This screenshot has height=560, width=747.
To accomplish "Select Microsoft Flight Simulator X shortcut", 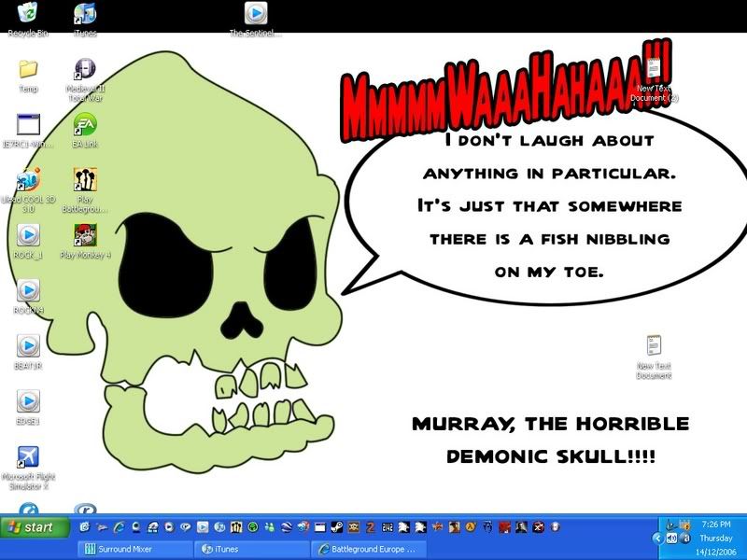I will (28, 469).
